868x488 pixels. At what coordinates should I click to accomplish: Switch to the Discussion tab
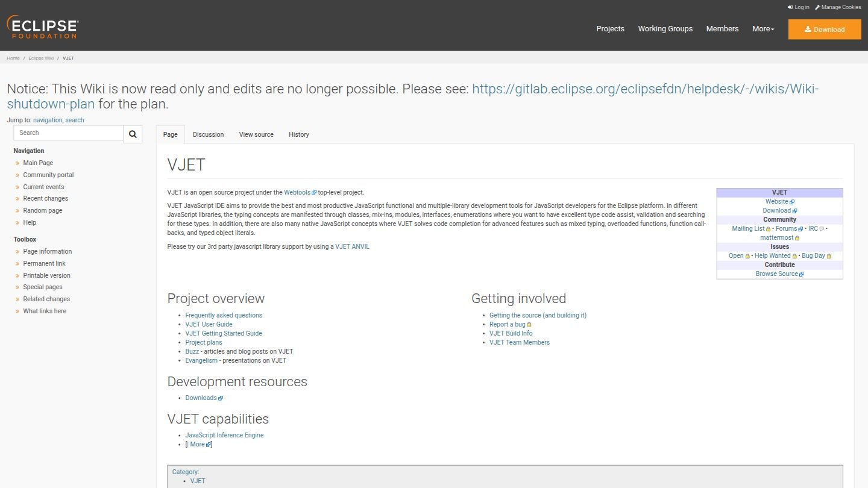click(x=208, y=134)
